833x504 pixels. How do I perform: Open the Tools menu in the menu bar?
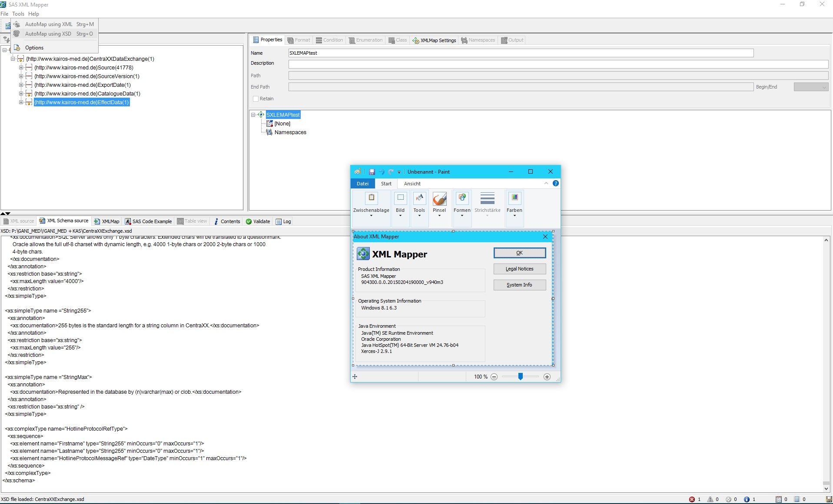[x=18, y=14]
